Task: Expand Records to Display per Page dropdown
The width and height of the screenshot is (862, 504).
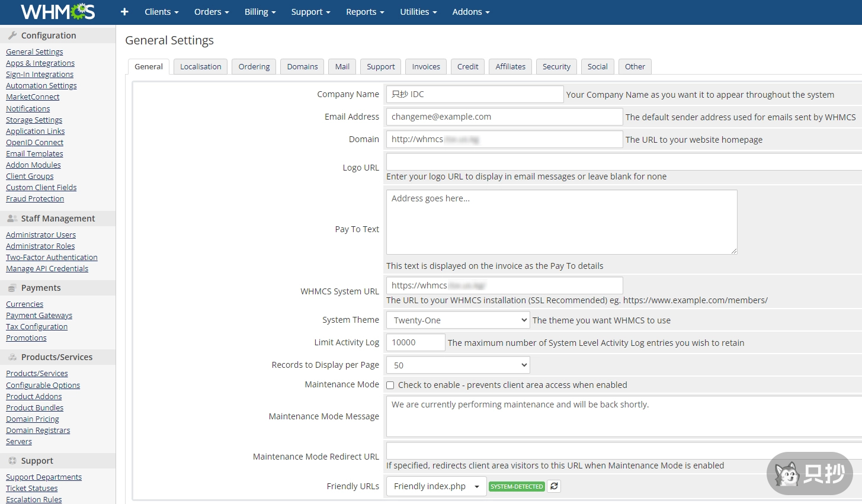Action: pos(457,365)
